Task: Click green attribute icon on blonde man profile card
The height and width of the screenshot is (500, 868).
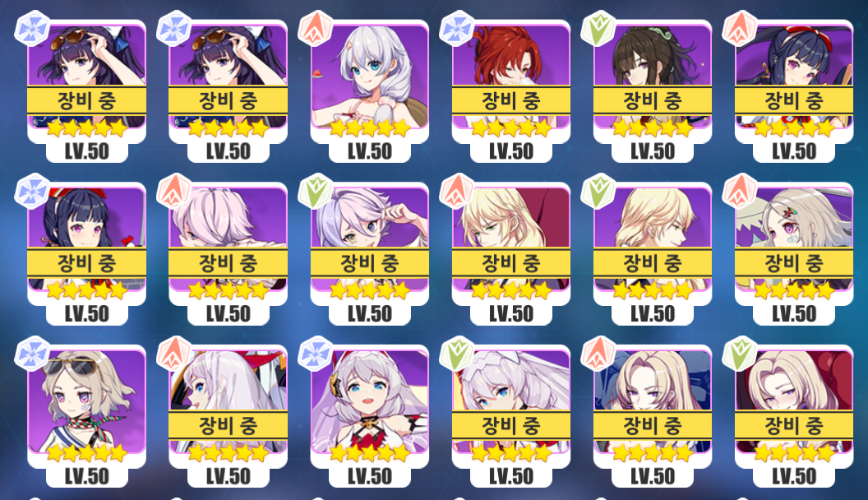Action: [598, 192]
